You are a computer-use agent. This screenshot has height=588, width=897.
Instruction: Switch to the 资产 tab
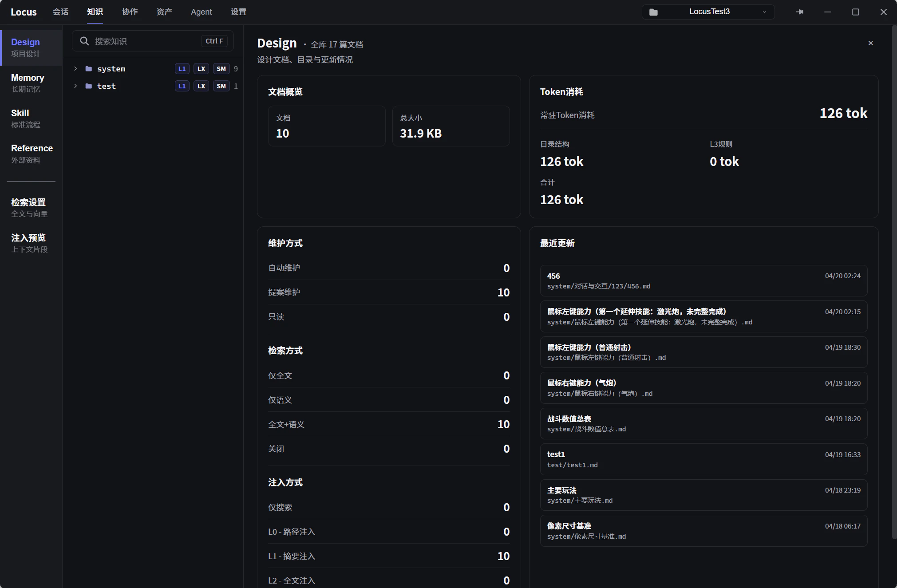(x=164, y=12)
